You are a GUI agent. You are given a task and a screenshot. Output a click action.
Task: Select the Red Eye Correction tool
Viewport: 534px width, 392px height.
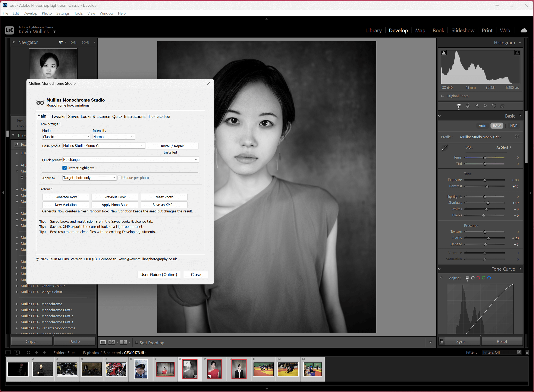pos(485,106)
